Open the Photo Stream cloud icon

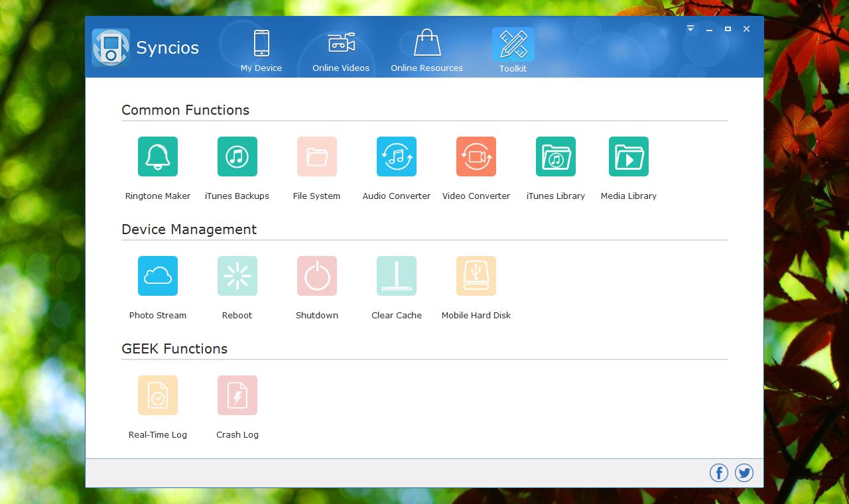tap(158, 276)
